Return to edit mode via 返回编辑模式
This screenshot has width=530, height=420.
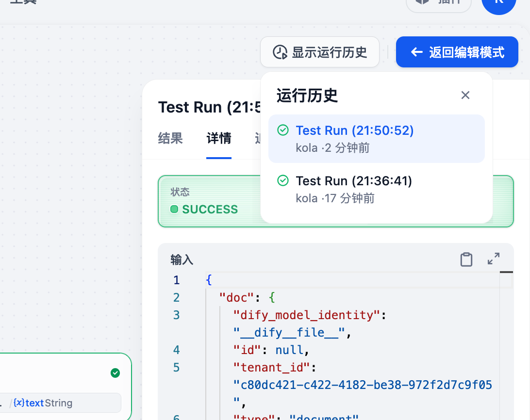457,52
